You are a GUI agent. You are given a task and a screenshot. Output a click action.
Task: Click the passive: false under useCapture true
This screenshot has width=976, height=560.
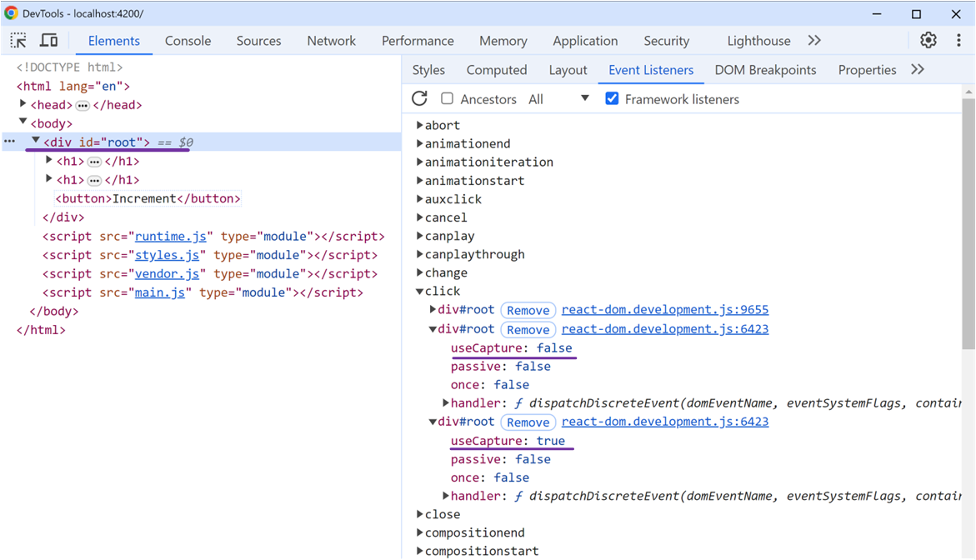(500, 459)
